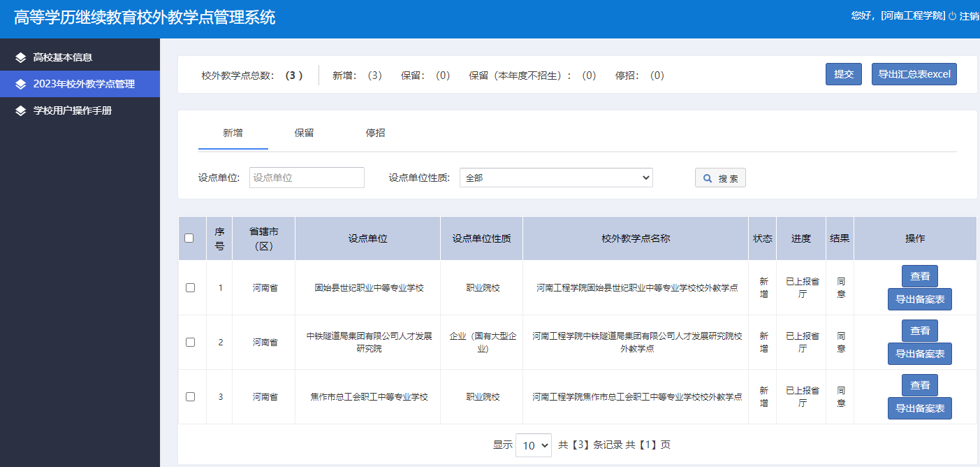Select the 新增 tab
Image resolution: width=980 pixels, height=467 pixels.
[233, 133]
